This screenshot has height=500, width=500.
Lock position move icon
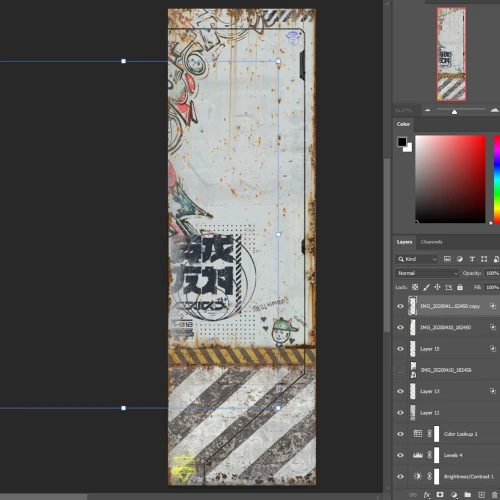(437, 287)
